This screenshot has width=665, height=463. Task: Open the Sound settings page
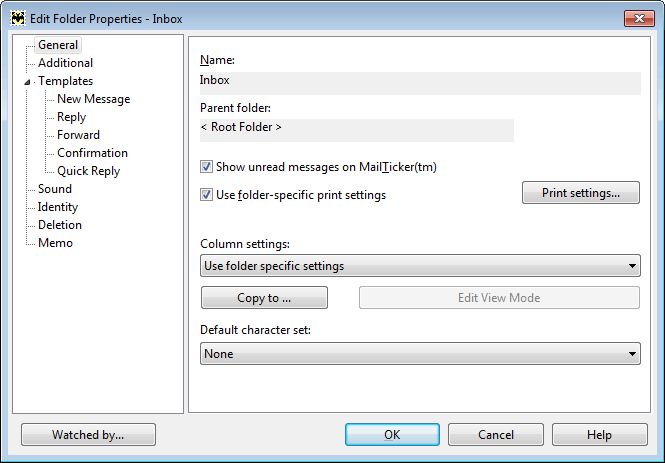coord(55,189)
